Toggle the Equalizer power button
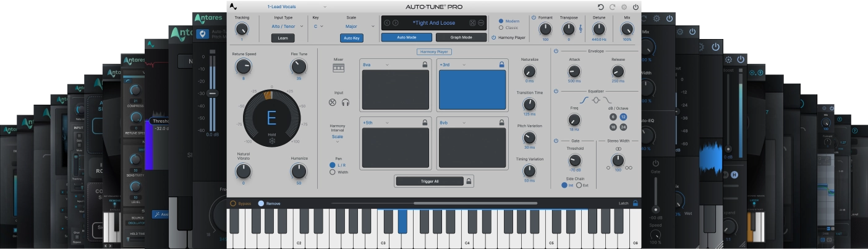The image size is (868, 249). click(x=556, y=91)
